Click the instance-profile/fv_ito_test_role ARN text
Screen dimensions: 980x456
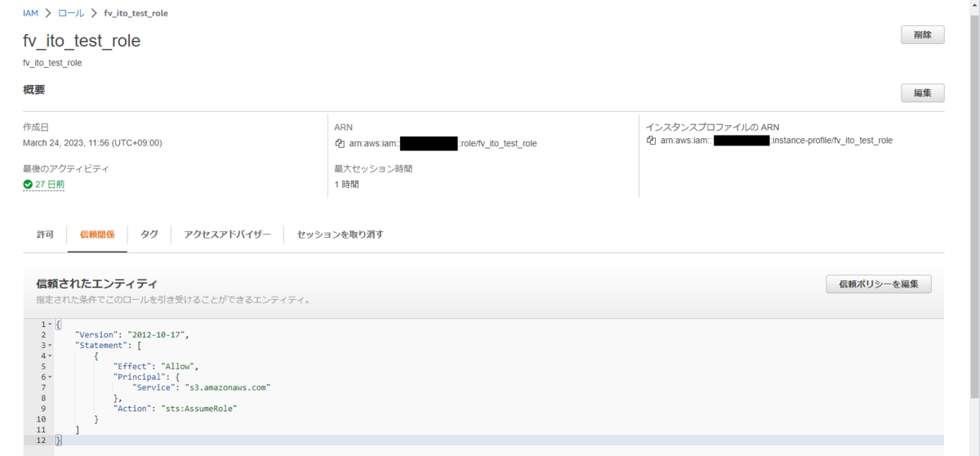click(x=777, y=141)
